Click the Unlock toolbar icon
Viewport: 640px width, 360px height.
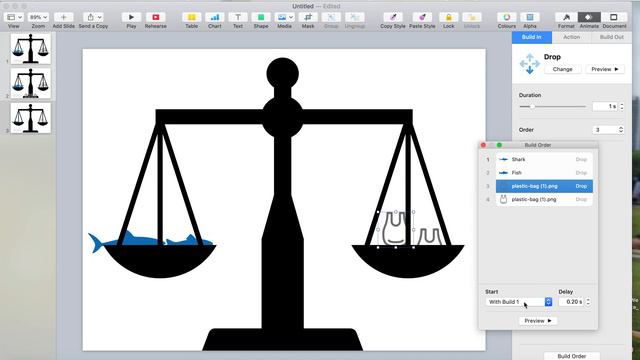tap(472, 17)
